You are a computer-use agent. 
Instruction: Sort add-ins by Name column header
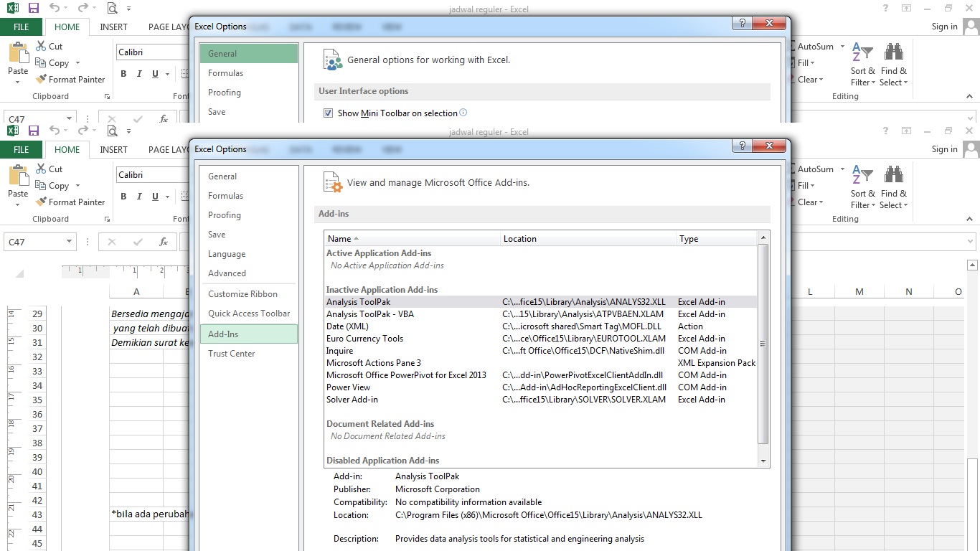[413, 239]
